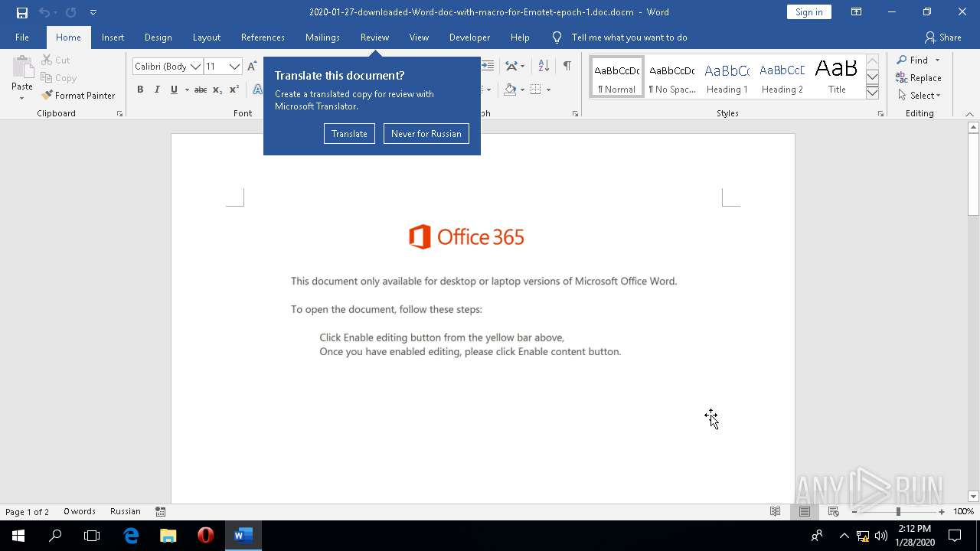The height and width of the screenshot is (551, 980).
Task: Click the 0 words count
Action: click(80, 511)
